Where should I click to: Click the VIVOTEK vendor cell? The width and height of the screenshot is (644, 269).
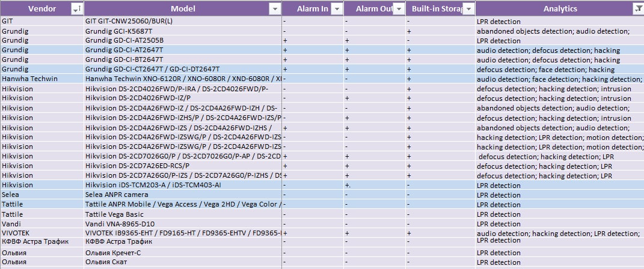pos(42,233)
